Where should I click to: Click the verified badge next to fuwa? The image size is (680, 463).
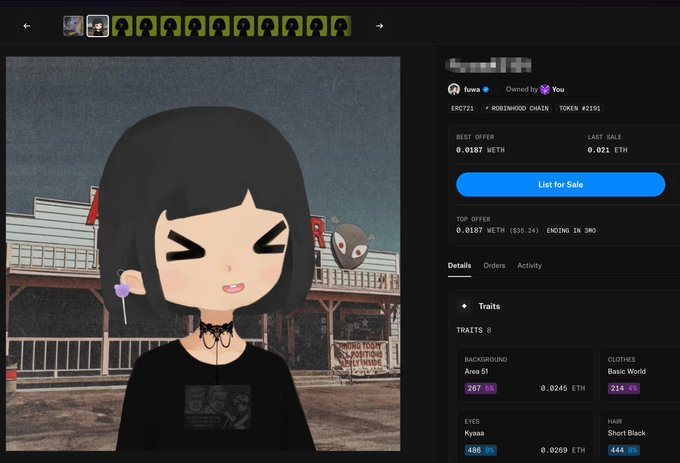point(486,89)
